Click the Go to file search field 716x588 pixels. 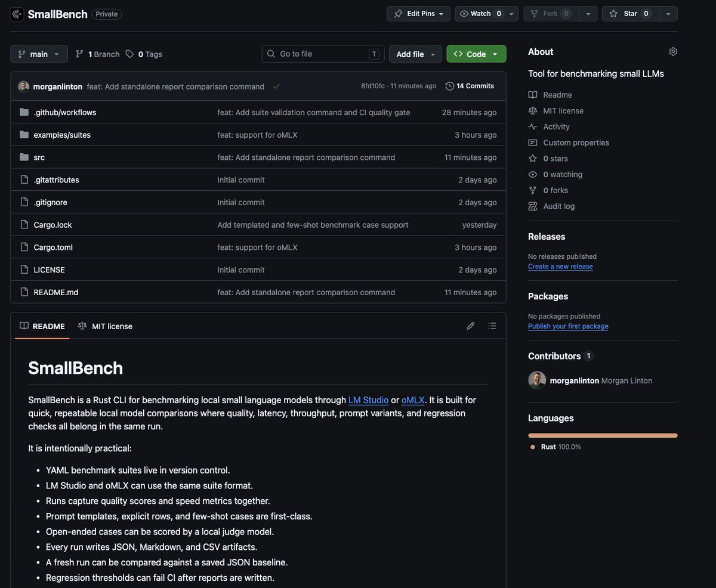[323, 54]
